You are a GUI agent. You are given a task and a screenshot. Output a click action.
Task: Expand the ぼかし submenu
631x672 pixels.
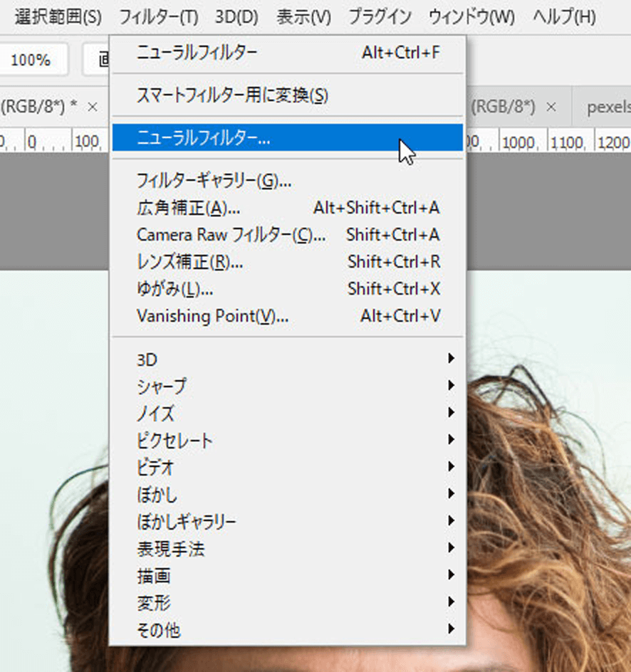click(x=288, y=494)
